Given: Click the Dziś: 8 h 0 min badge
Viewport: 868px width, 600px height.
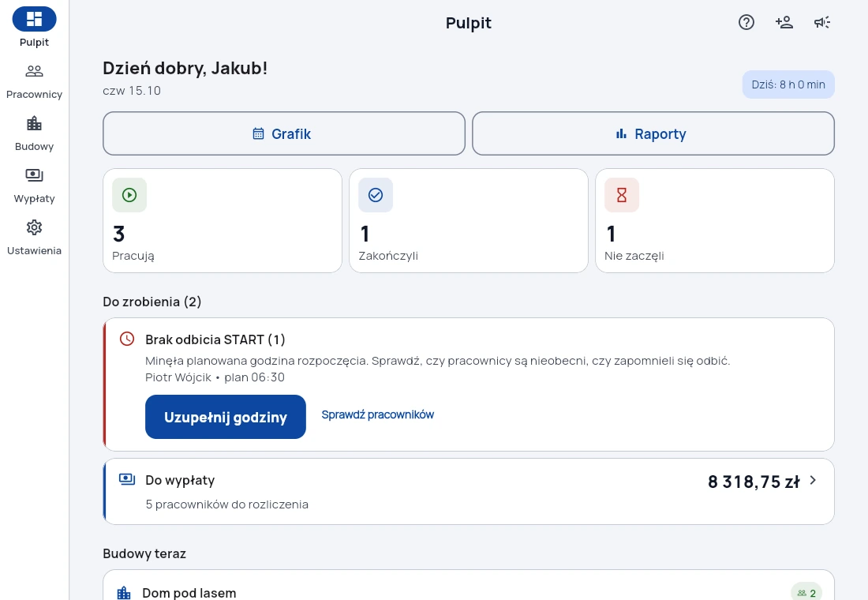Looking at the screenshot, I should 788,84.
